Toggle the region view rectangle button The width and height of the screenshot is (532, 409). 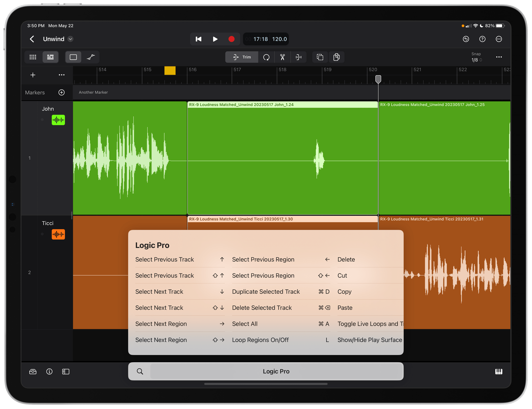[x=73, y=57]
